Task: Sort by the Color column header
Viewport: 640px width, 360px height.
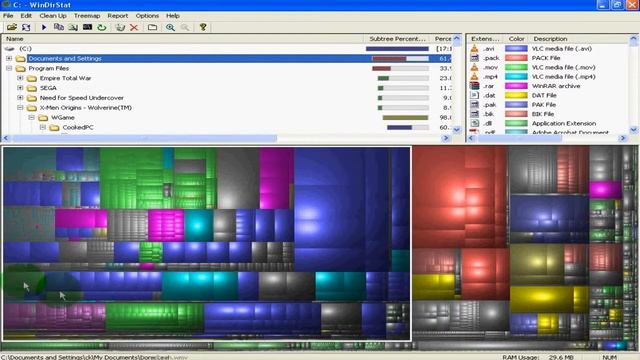Action: click(x=516, y=39)
